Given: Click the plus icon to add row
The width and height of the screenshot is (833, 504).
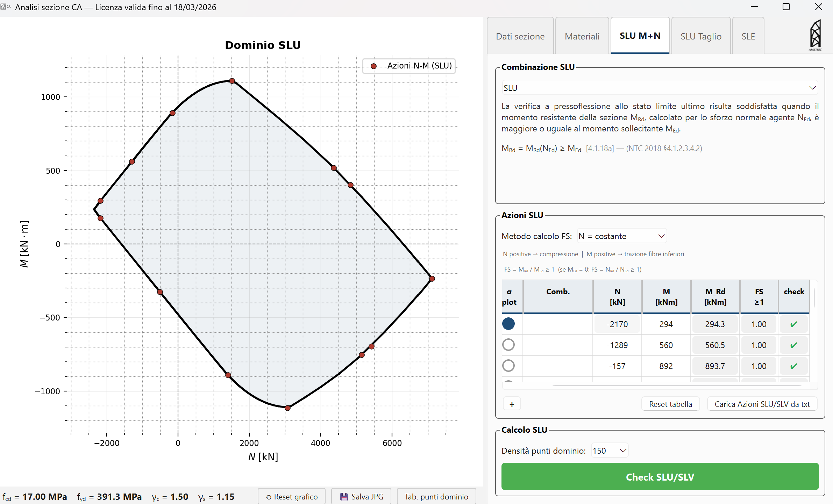Looking at the screenshot, I should click(512, 404).
